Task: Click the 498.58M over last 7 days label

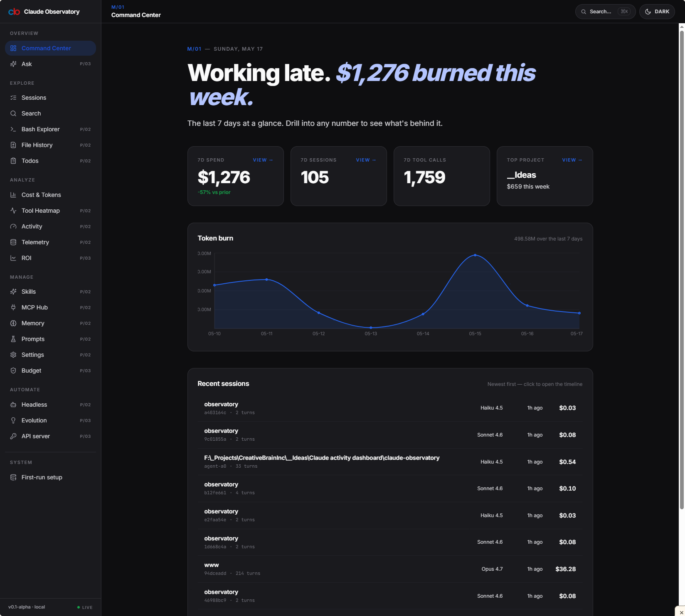Action: [x=548, y=239]
